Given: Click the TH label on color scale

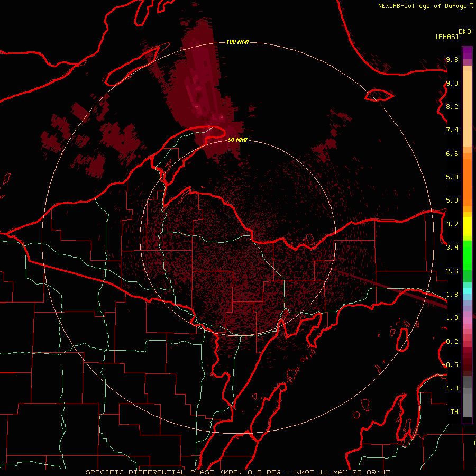Looking at the screenshot, I should click(454, 412).
